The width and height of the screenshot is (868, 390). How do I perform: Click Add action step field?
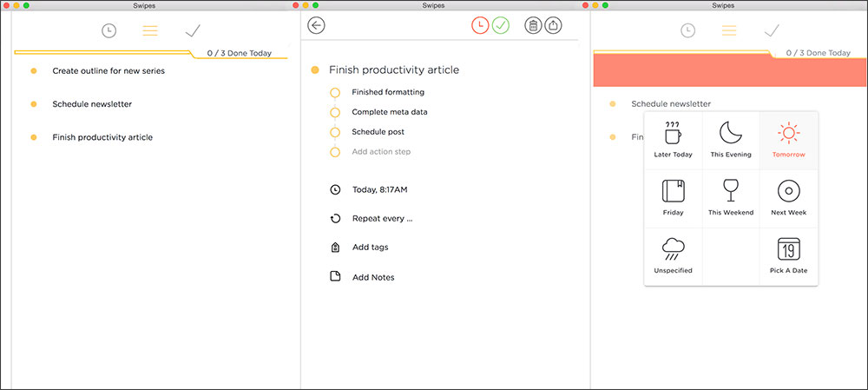point(381,152)
